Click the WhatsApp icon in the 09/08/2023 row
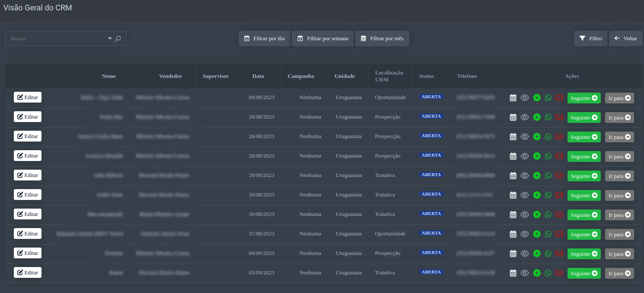This screenshot has width=644, height=293. click(x=548, y=98)
